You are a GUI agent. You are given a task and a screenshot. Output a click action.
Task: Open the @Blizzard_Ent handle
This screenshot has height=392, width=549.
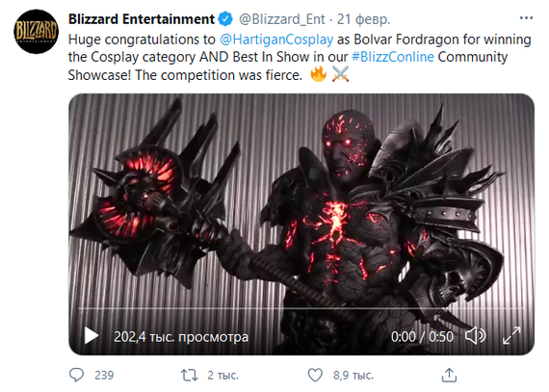(x=282, y=19)
